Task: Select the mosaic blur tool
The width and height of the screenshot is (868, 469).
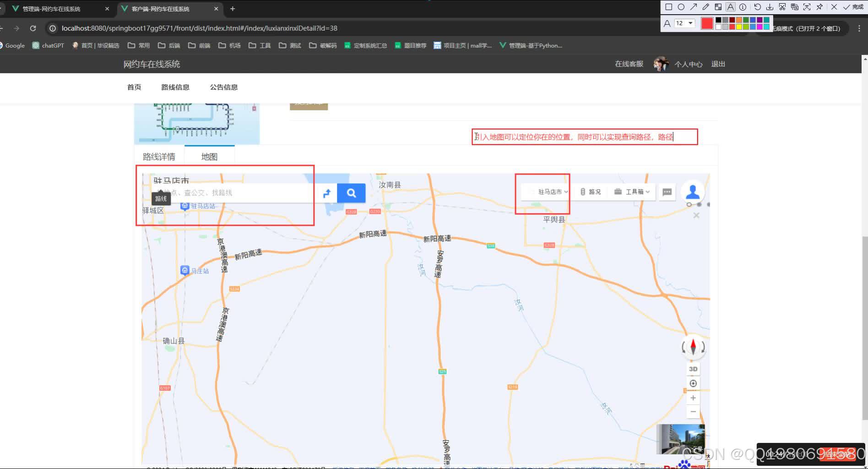Action: 718,7
